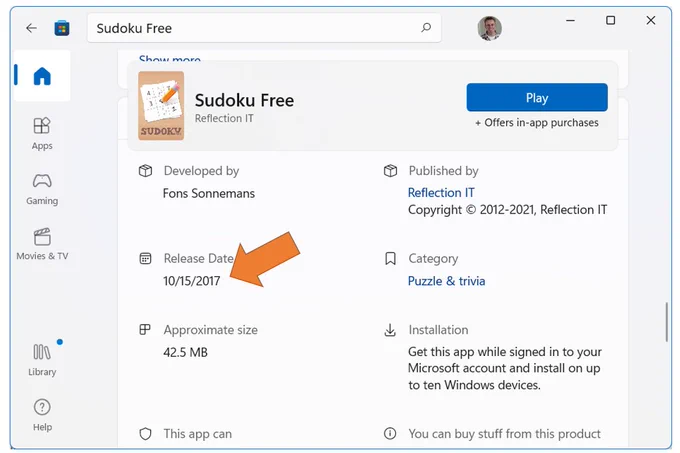Click the vertical scrollbar thumb
Viewport: 680px width, 453px height.
pyautogui.click(x=667, y=322)
